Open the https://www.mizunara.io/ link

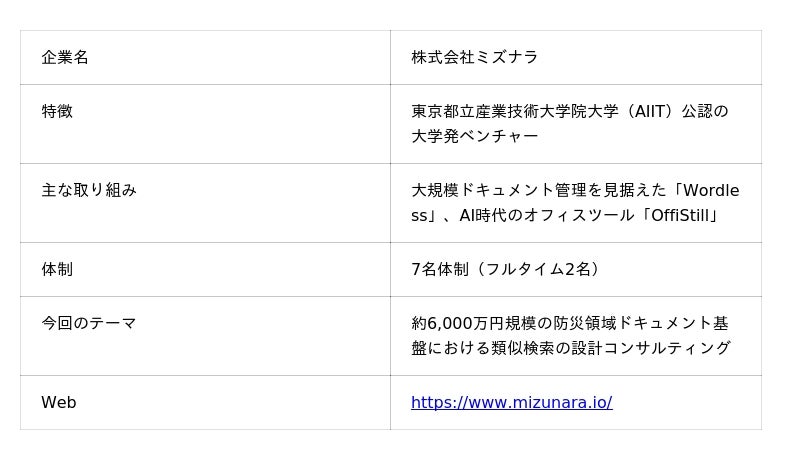click(511, 403)
